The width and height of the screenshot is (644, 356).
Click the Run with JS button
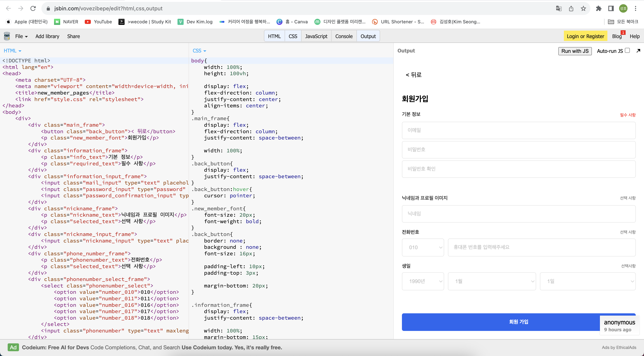tap(575, 51)
